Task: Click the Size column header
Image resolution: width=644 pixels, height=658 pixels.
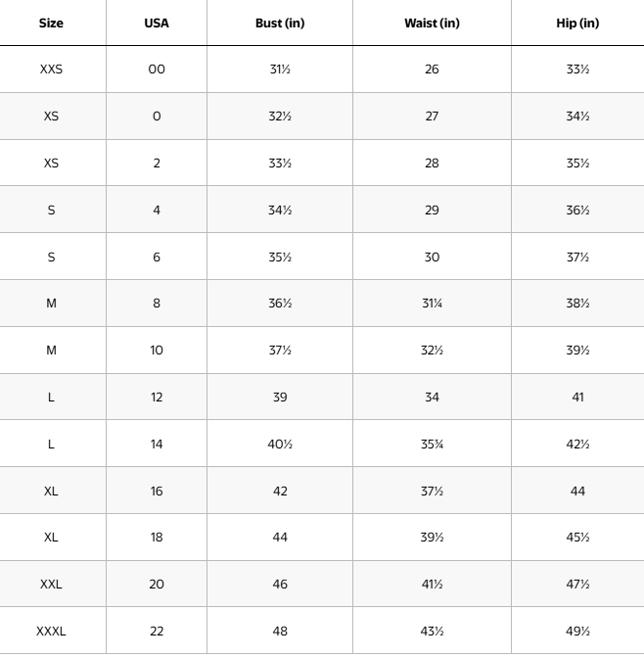Action: [51, 23]
